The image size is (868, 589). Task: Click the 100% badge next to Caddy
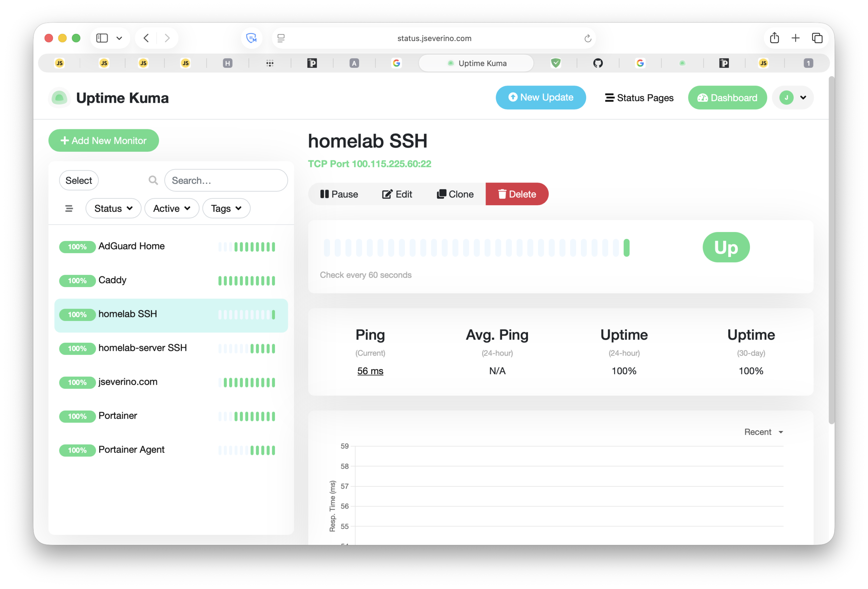tap(77, 281)
